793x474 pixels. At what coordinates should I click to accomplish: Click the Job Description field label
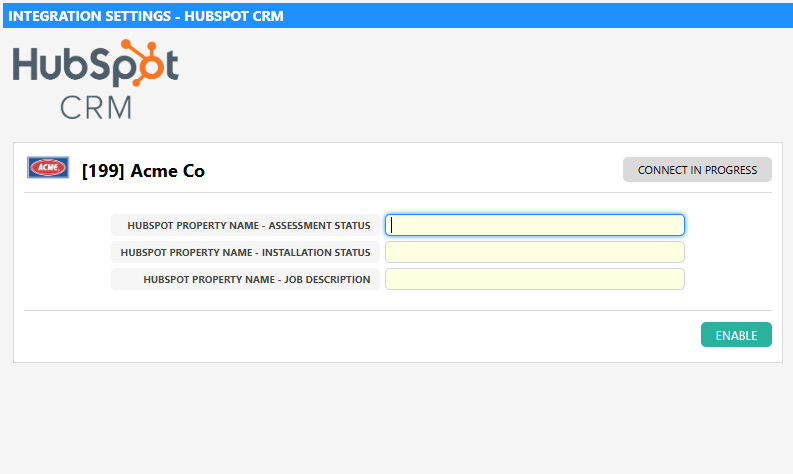[x=256, y=279]
